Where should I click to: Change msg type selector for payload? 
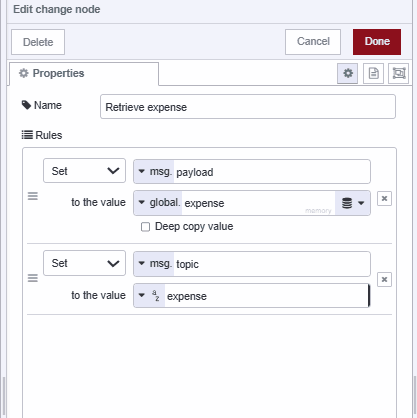coord(154,172)
